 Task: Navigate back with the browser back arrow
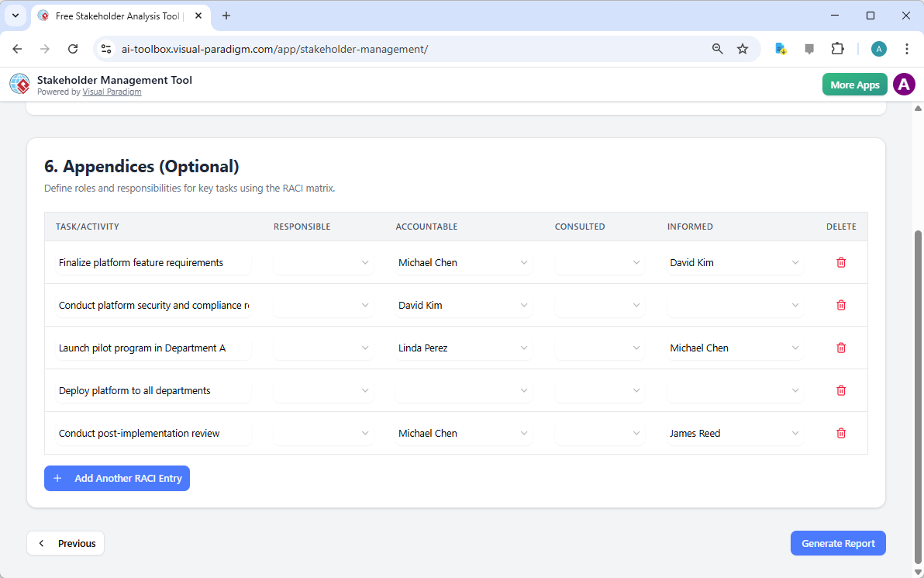[x=17, y=48]
